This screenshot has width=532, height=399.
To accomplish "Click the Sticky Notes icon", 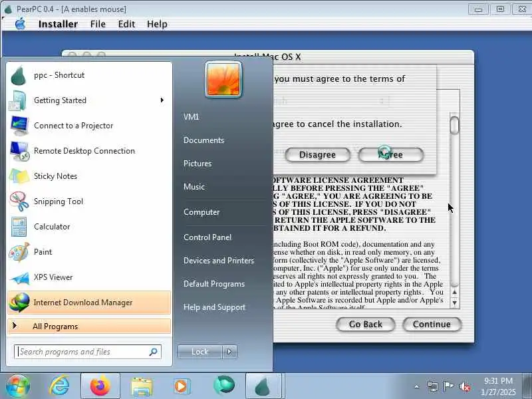I will (x=19, y=176).
